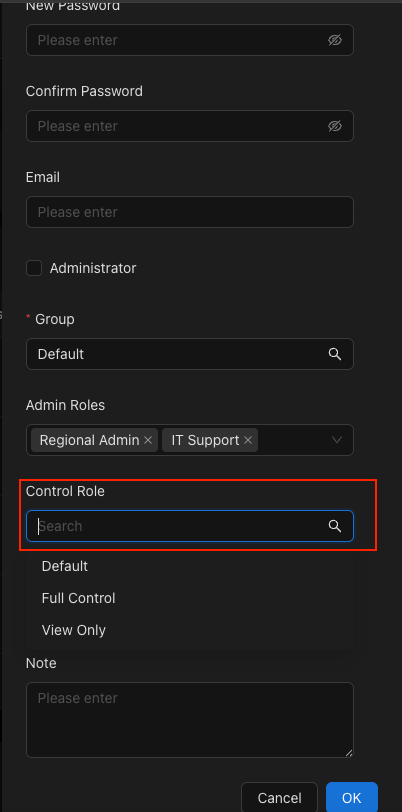This screenshot has height=812, width=402.
Task: Click the Group field search icon
Action: pyautogui.click(x=335, y=354)
